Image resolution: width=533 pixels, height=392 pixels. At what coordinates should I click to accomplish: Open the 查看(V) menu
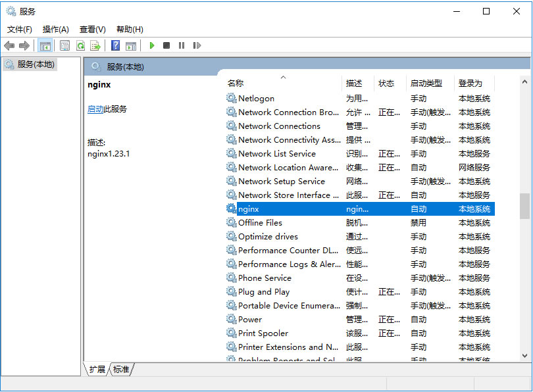[93, 30]
